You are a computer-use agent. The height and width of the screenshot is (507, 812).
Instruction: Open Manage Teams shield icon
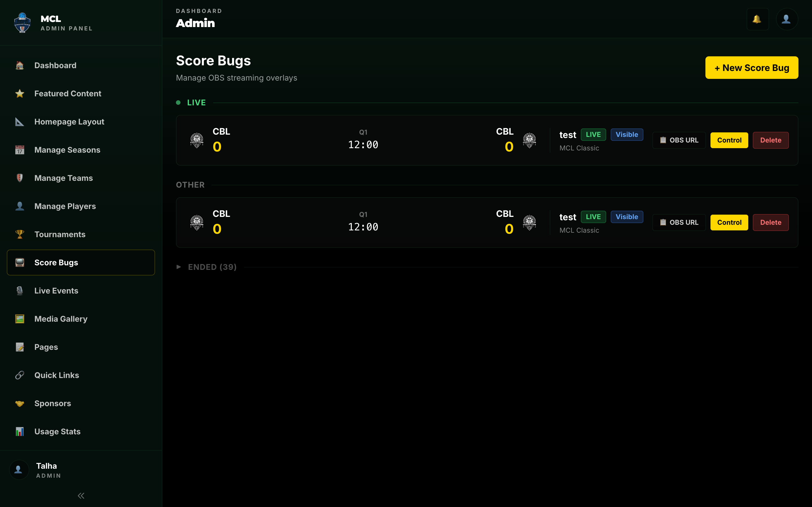pyautogui.click(x=19, y=178)
